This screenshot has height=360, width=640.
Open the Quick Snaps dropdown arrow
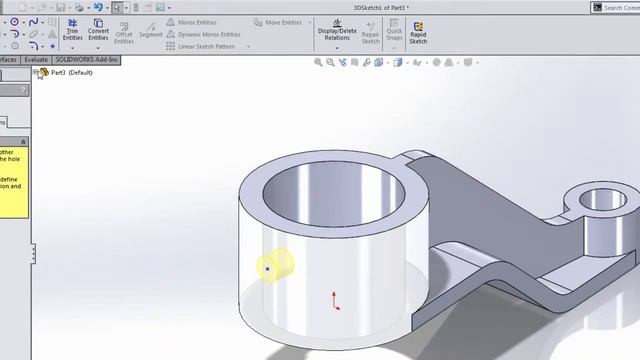[x=394, y=48]
